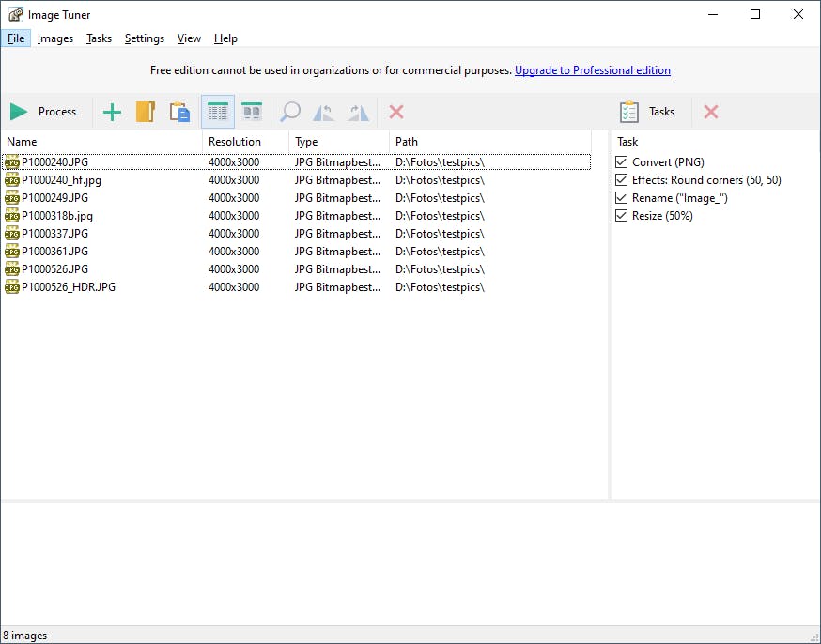Uncheck the Convert (PNG) task
821x644 pixels.
click(621, 162)
